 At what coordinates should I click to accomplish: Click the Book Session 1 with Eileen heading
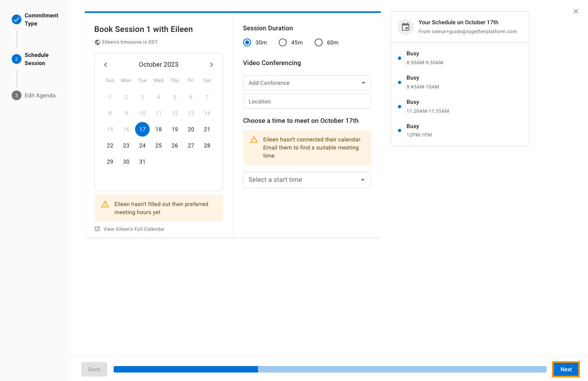[x=144, y=29]
